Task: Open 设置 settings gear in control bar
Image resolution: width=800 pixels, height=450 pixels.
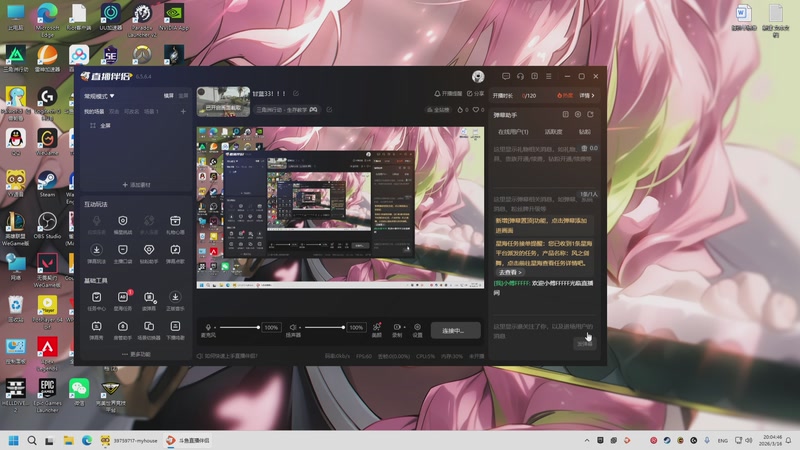Action: [417, 330]
